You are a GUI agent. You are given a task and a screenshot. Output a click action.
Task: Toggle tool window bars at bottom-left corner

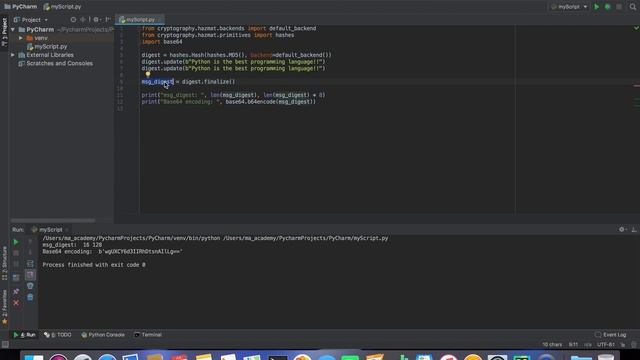(x=5, y=345)
